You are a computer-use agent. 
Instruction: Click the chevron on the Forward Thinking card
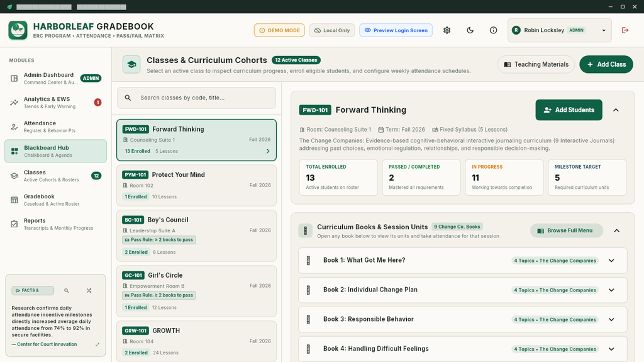pyautogui.click(x=268, y=151)
